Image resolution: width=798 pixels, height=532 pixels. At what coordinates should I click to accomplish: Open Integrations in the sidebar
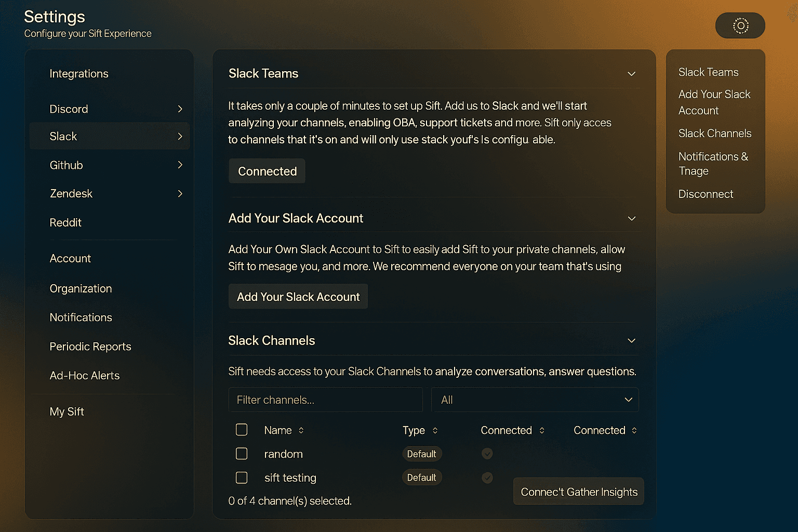[x=79, y=74]
